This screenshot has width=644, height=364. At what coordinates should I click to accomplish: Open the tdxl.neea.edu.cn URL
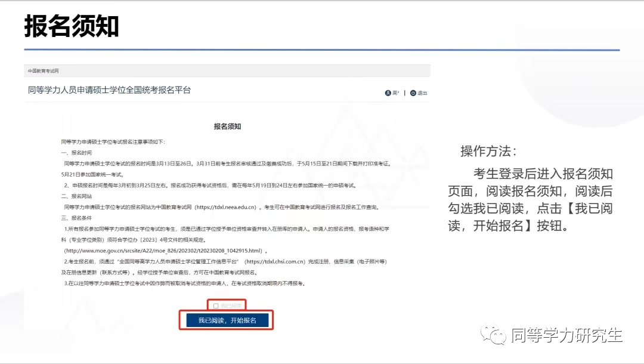point(229,207)
